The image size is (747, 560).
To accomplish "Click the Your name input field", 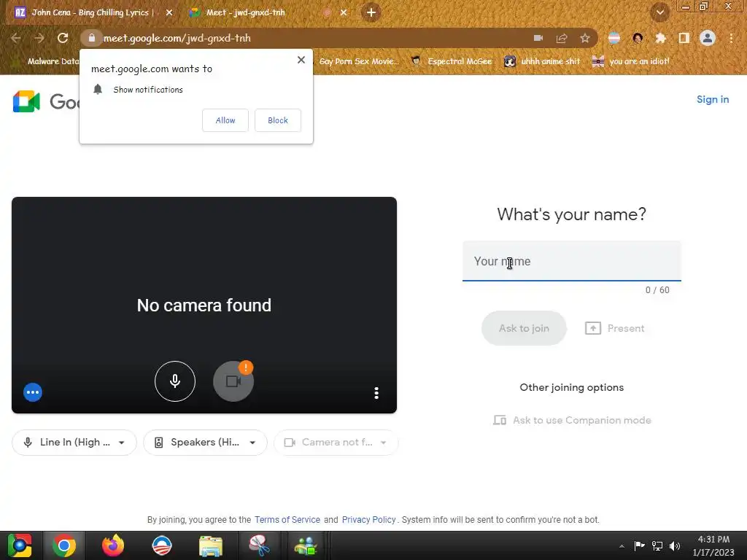I will [x=572, y=261].
